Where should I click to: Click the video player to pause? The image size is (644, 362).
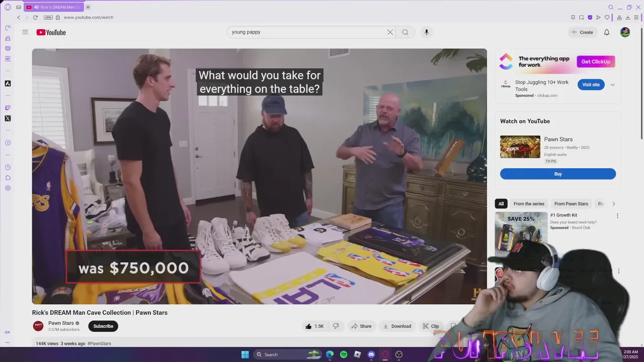(x=259, y=176)
